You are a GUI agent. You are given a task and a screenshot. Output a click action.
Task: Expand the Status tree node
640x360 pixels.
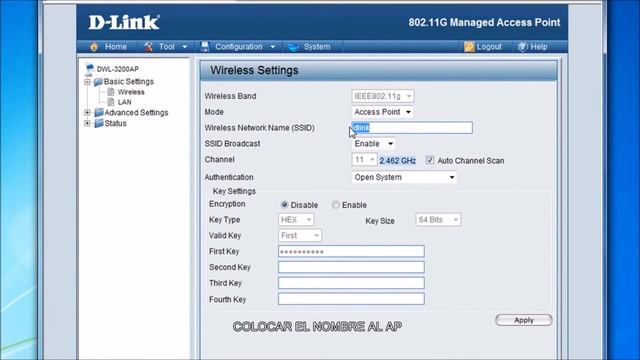tap(87, 123)
